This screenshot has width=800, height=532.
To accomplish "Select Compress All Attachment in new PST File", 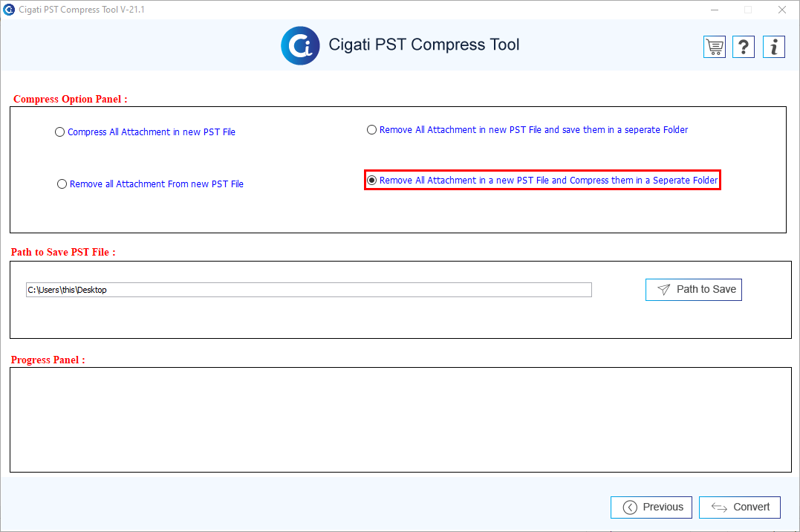I will (x=145, y=132).
